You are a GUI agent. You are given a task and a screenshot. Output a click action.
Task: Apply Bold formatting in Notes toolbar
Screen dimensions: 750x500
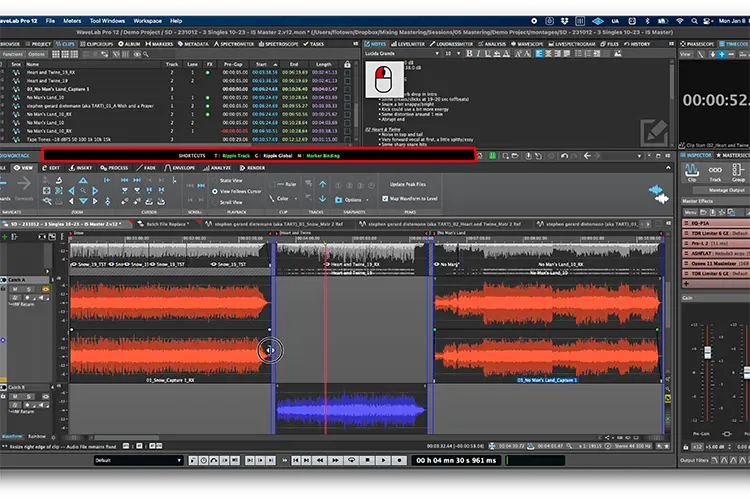pos(469,54)
